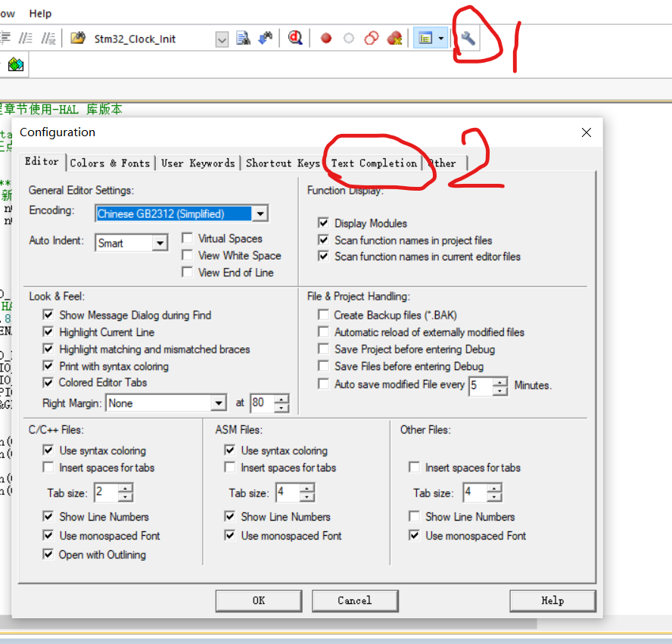Viewport: 672px width, 644px height.
Task: Enable Save Project before entering Debug
Action: coord(324,349)
